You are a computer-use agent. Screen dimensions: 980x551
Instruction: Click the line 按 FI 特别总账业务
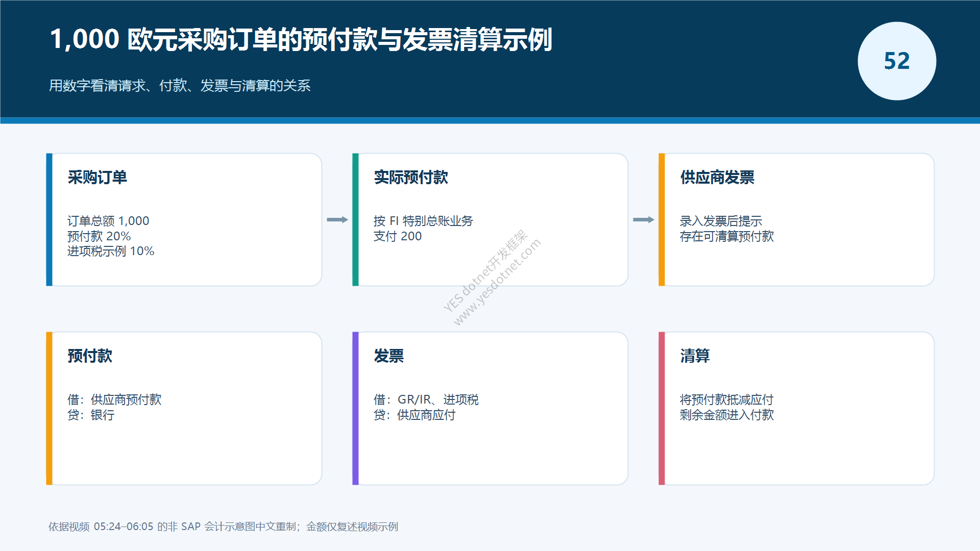(x=423, y=221)
